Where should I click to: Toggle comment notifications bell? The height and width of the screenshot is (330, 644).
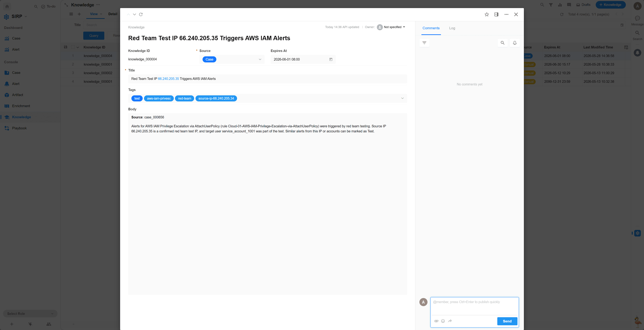pyautogui.click(x=515, y=43)
